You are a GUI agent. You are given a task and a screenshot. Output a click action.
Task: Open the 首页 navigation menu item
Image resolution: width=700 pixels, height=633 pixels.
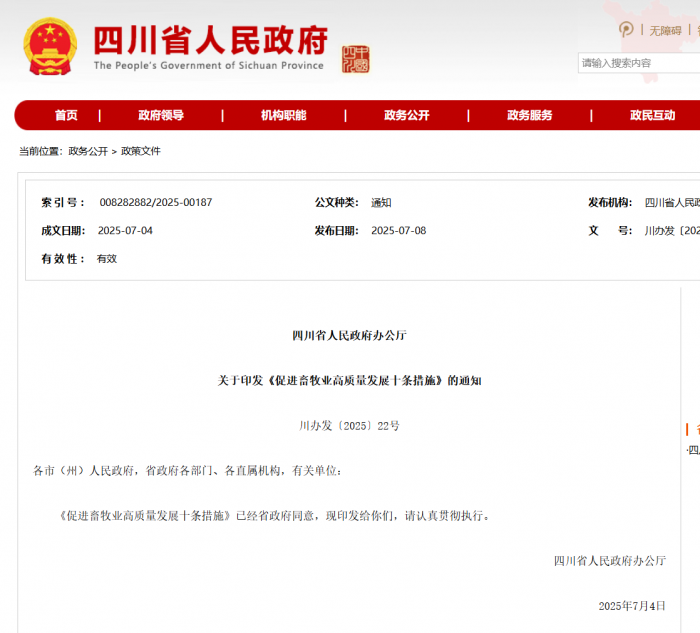pos(66,115)
